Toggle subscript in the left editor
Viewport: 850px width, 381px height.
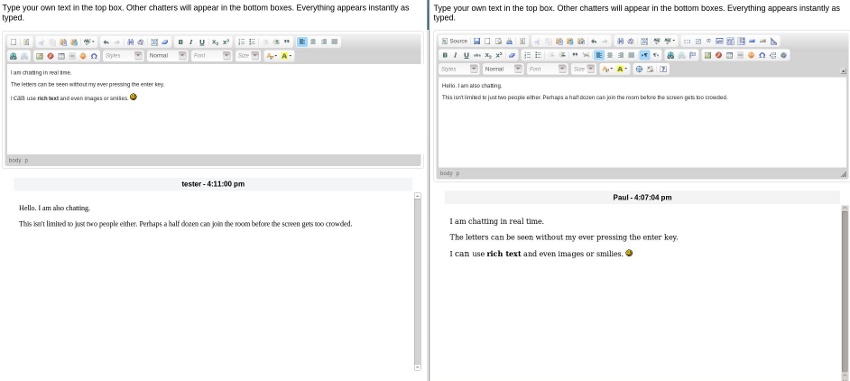(x=215, y=42)
